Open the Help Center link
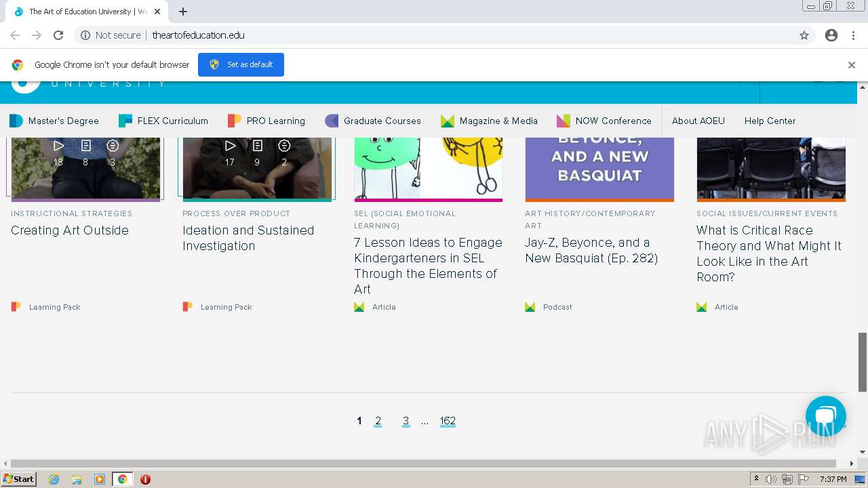The height and width of the screenshot is (488, 868). click(x=770, y=121)
